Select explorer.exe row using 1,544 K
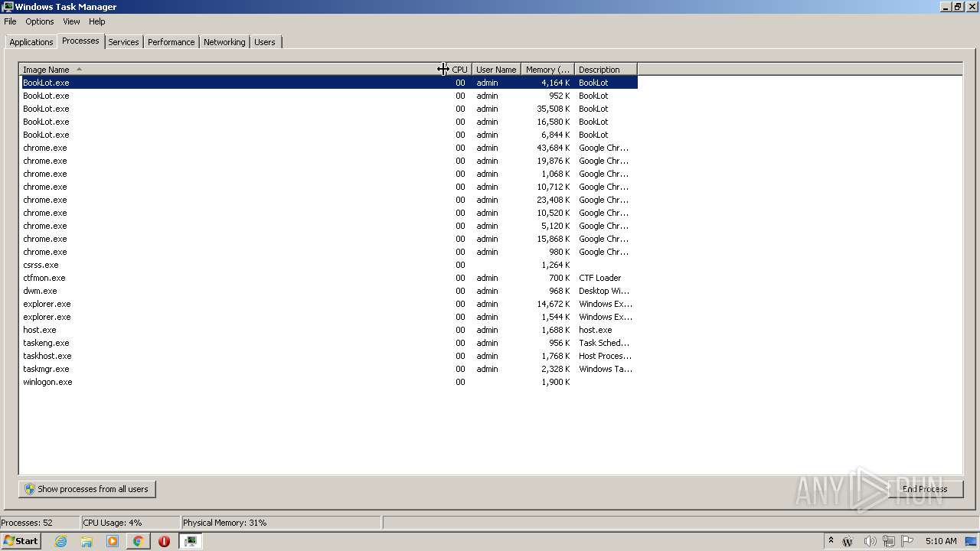Screen dimensions: 980x551 pos(328,317)
